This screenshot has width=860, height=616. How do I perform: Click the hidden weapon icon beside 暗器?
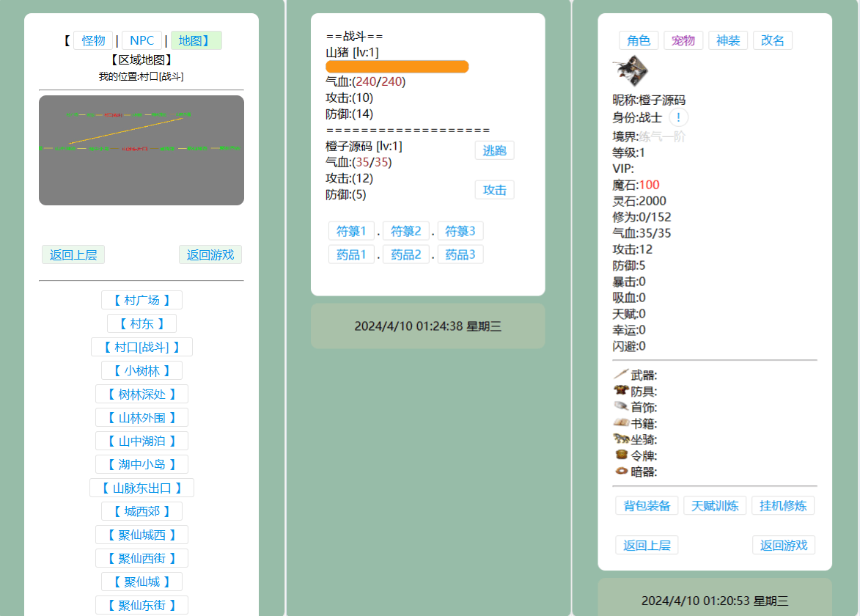(620, 472)
